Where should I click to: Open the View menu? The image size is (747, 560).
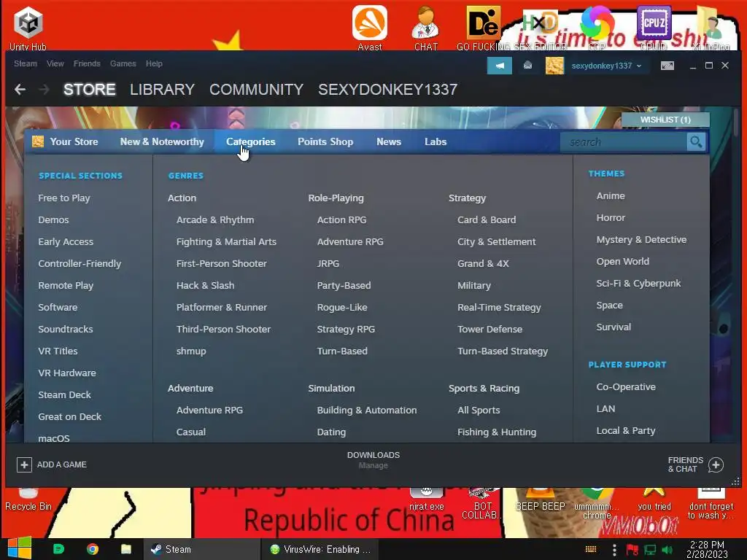(55, 63)
